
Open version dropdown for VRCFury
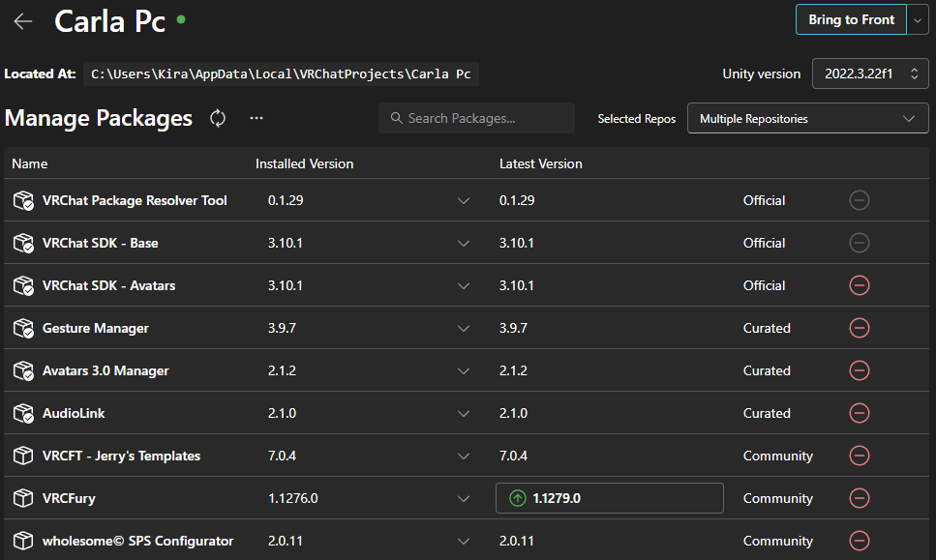tap(464, 498)
